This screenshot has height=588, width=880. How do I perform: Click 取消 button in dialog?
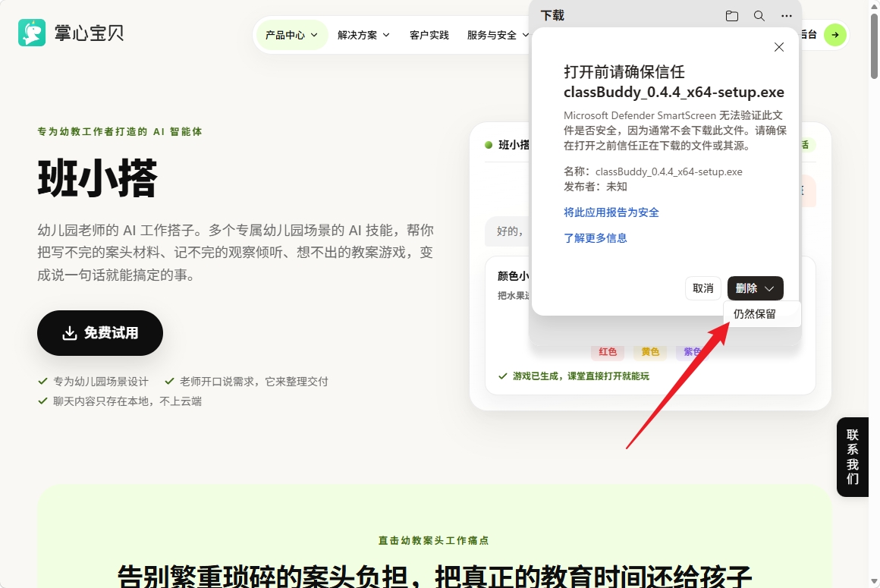(x=702, y=288)
